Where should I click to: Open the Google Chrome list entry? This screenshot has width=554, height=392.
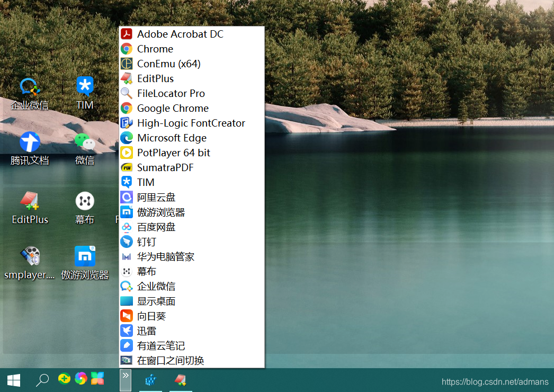192,108
